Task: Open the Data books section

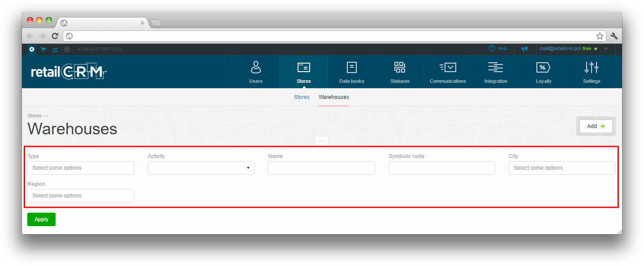Action: (x=352, y=72)
